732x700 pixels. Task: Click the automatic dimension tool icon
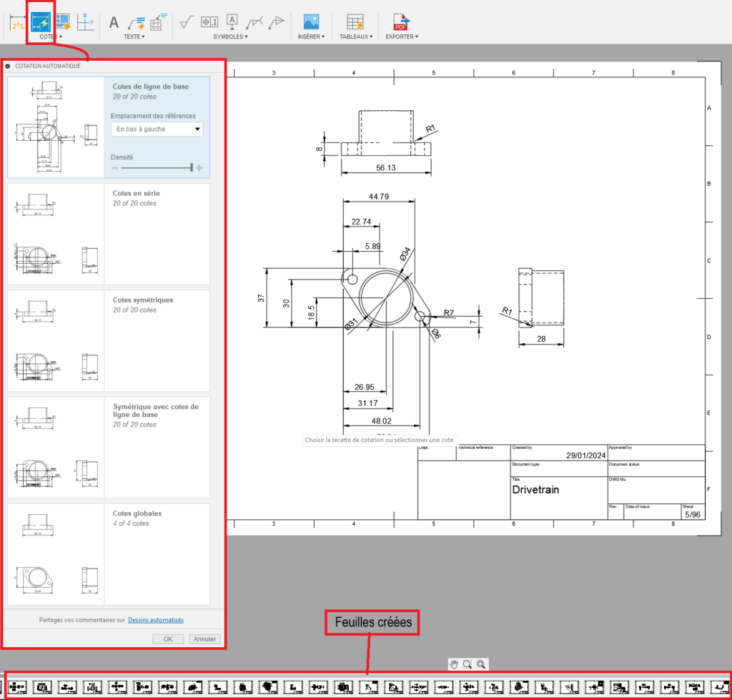click(x=40, y=22)
